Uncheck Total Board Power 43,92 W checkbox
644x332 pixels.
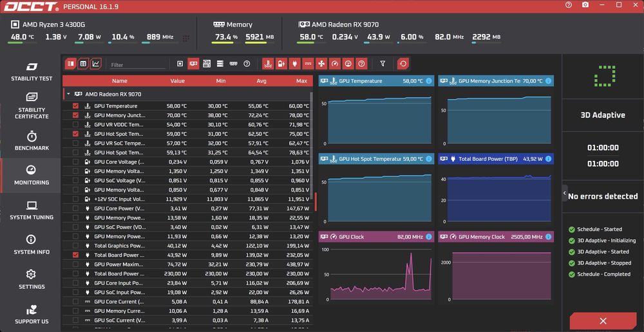75,255
